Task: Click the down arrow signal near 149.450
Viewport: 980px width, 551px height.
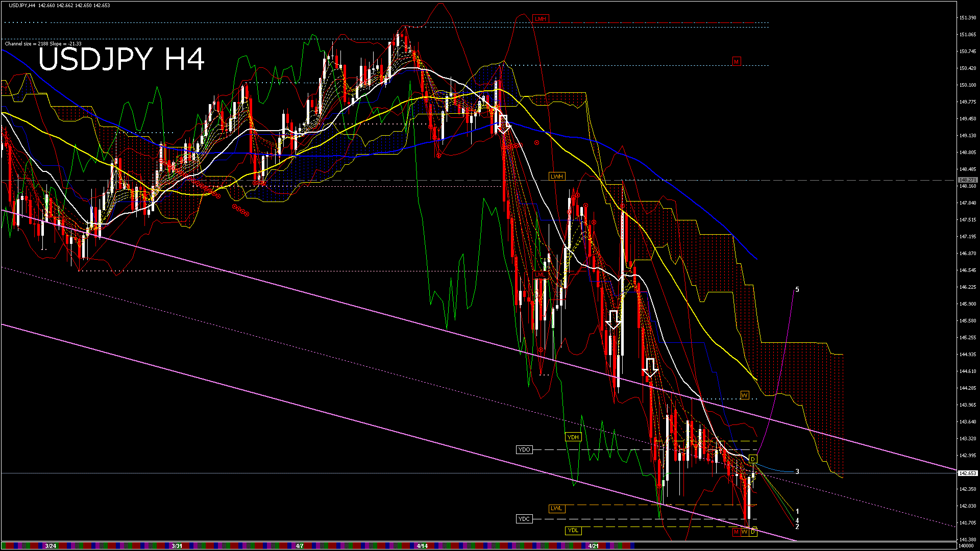Action: [503, 124]
